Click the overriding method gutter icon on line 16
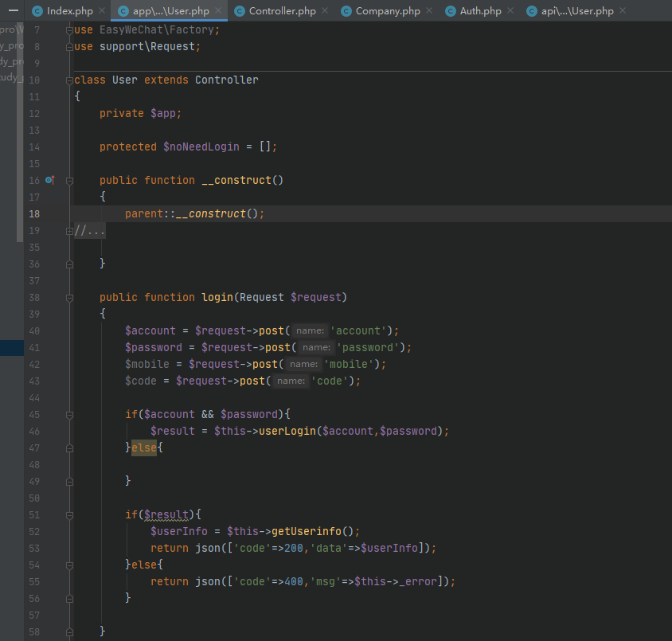The height and width of the screenshot is (641, 672). 50,181
